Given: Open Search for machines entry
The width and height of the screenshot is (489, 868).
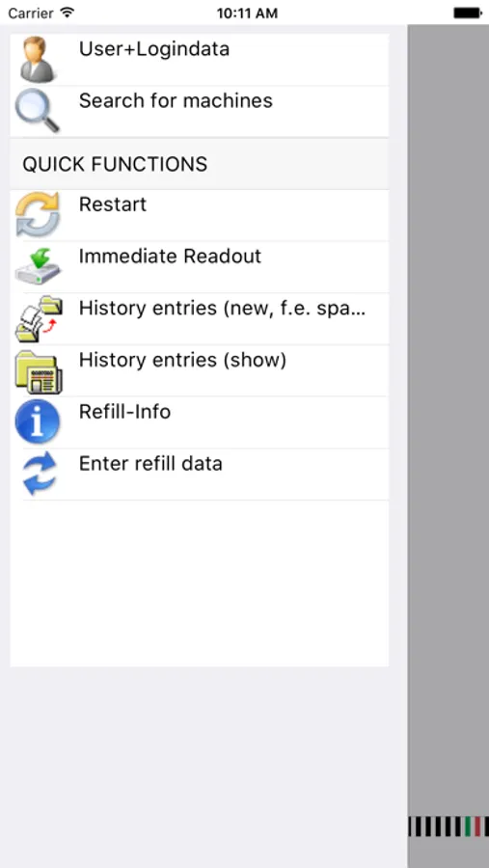Looking at the screenshot, I should 200,111.
